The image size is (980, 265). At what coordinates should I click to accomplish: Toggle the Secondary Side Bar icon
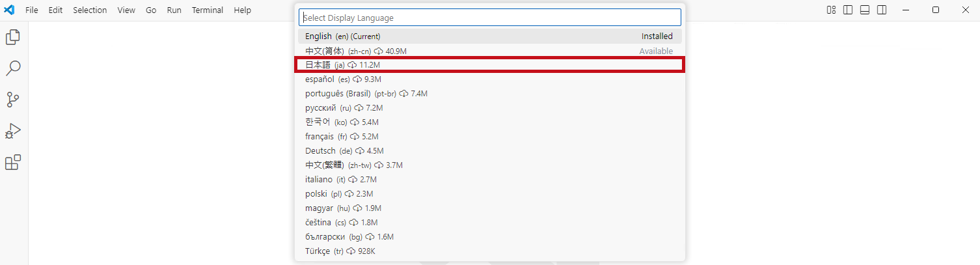point(882,10)
